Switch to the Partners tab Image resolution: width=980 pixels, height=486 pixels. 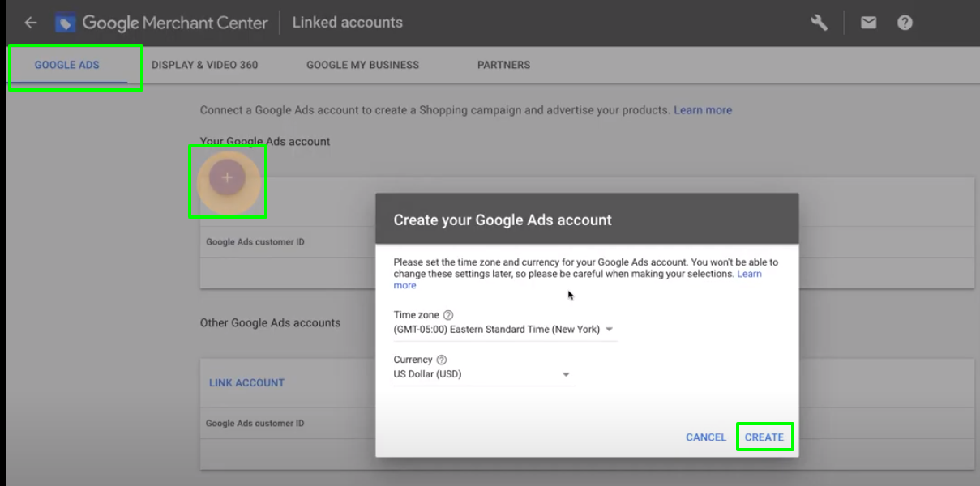point(503,65)
